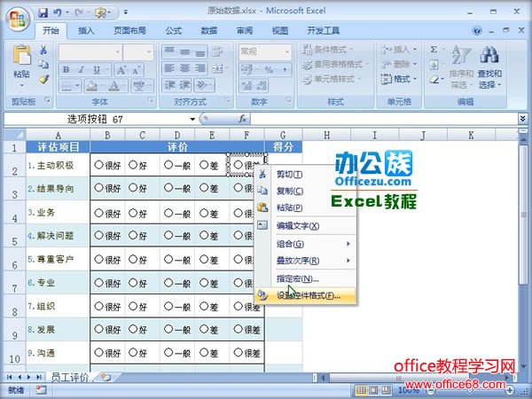Viewport: 532px width, 399px height.
Task: Click the first sheet navigation arrow
Action: (x=9, y=377)
